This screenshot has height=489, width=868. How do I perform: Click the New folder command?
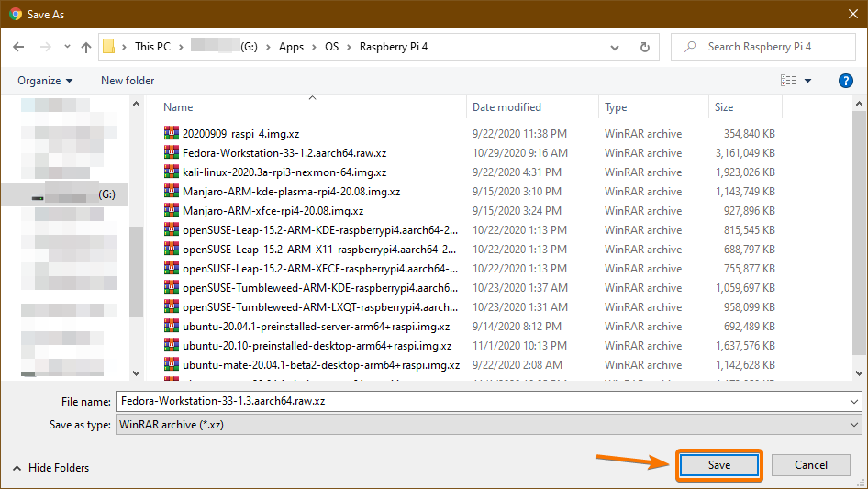[128, 81]
